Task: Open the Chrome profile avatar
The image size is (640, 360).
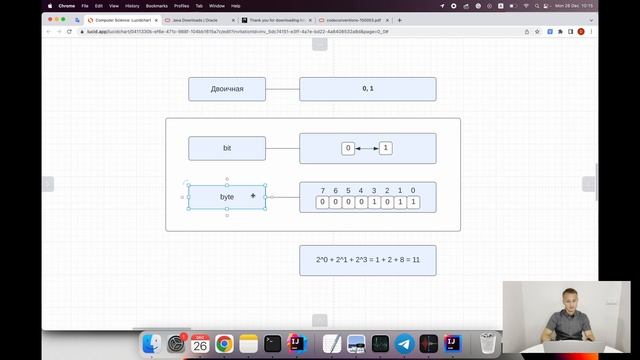Action: tap(581, 31)
